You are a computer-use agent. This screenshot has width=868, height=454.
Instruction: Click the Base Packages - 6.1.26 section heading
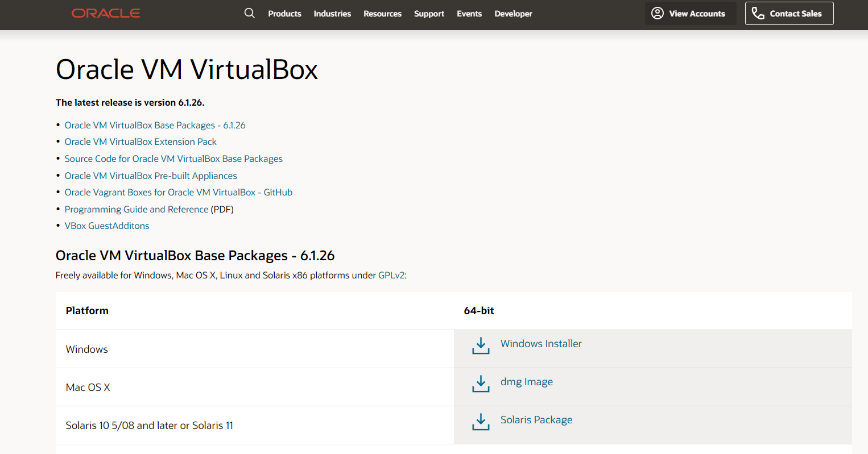click(195, 256)
